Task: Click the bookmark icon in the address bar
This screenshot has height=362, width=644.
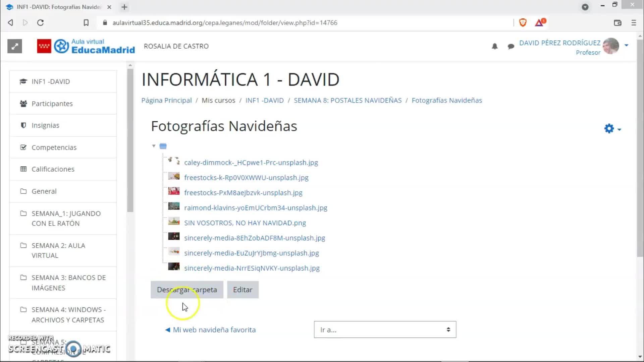Action: tap(86, 22)
